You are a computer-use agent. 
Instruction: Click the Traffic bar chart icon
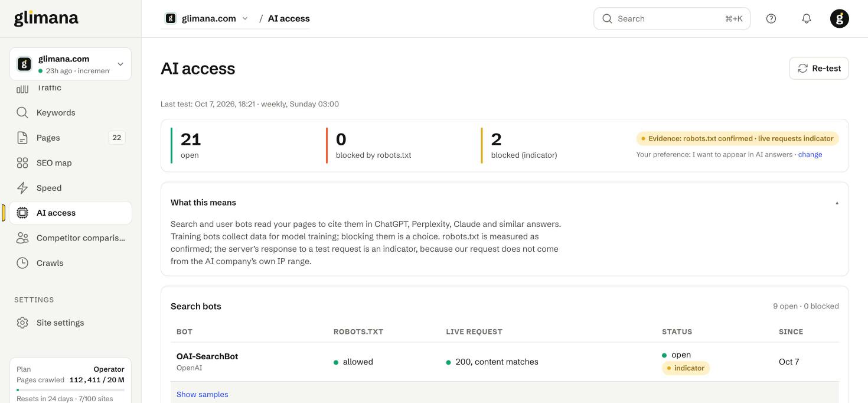[x=22, y=89]
